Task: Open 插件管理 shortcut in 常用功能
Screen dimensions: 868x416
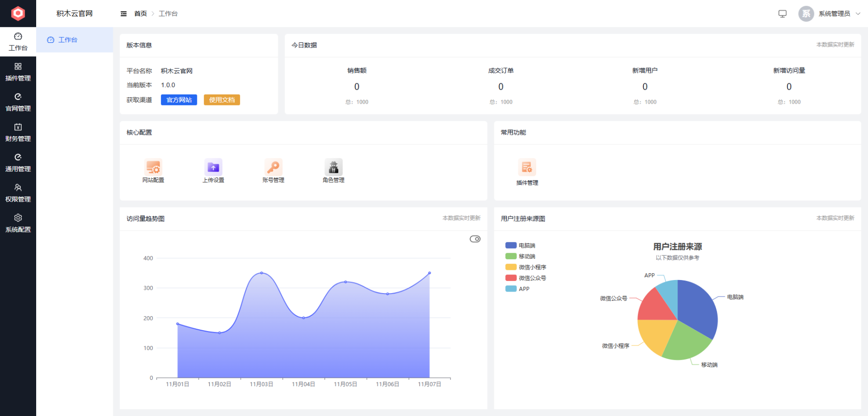Action: [527, 168]
